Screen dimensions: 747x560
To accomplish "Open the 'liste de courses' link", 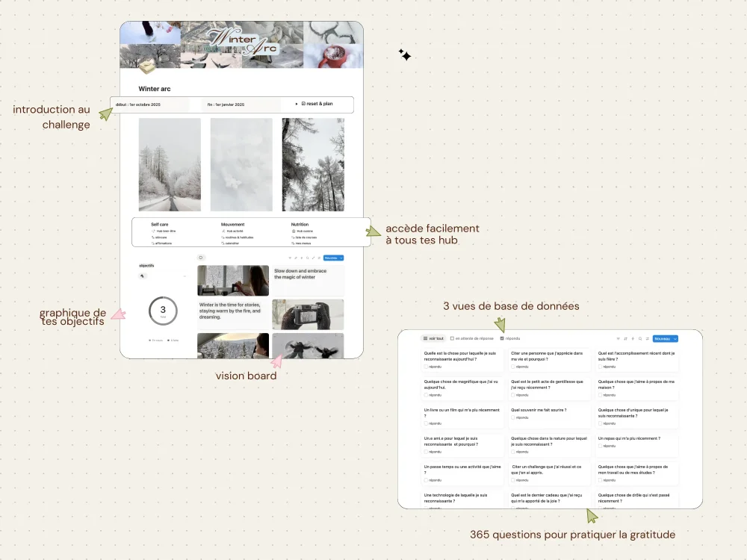I will click(304, 237).
